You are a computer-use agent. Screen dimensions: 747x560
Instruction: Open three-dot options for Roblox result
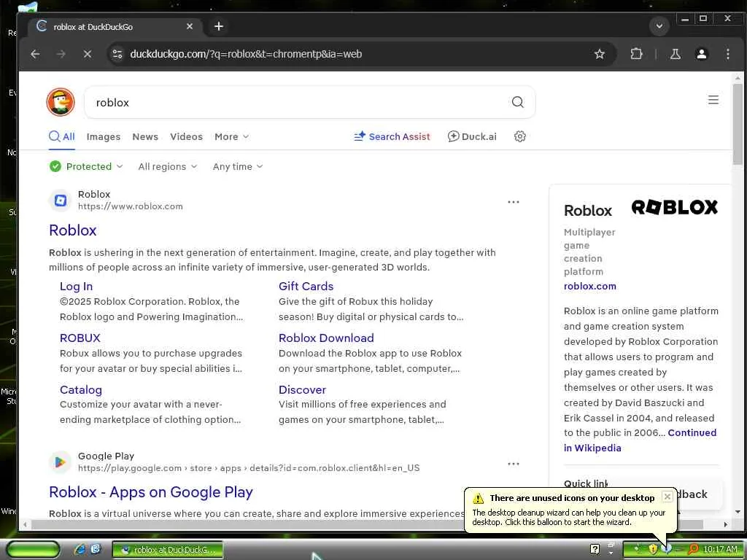[x=513, y=202]
